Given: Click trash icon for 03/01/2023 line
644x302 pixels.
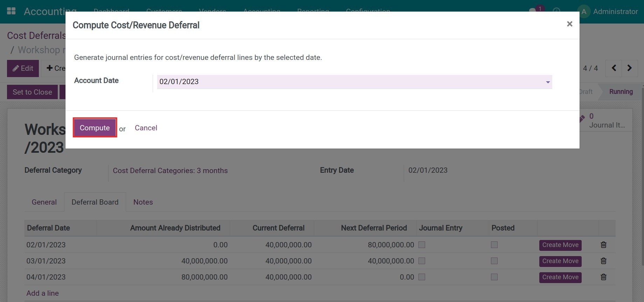Looking at the screenshot, I should [x=603, y=261].
